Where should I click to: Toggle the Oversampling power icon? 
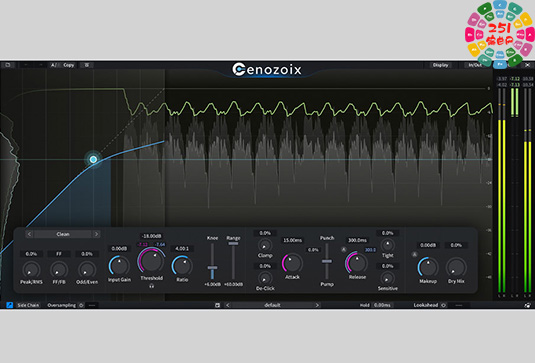[81, 305]
